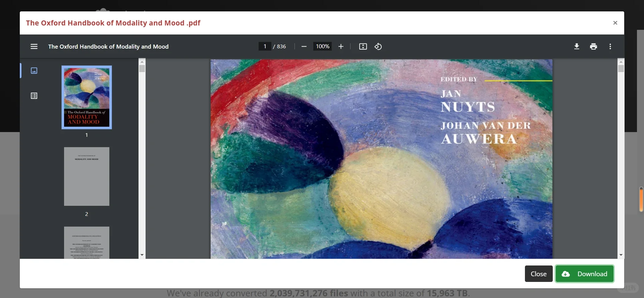The image size is (644, 298).
Task: Click the thumbnail panel scrollbar handle
Action: coord(142,68)
